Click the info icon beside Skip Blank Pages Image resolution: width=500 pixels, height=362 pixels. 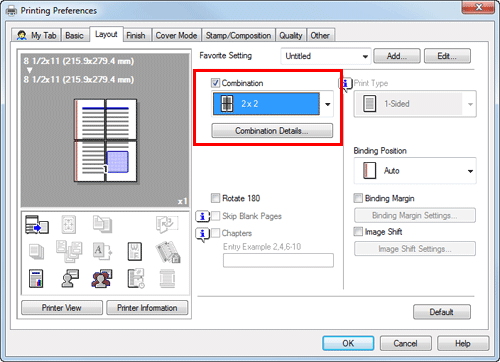coord(202,217)
